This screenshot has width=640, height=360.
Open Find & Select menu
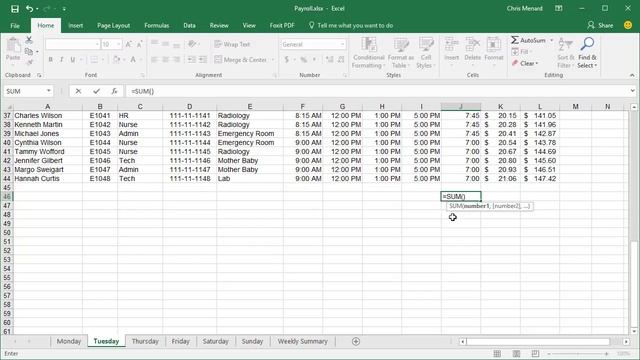587,53
